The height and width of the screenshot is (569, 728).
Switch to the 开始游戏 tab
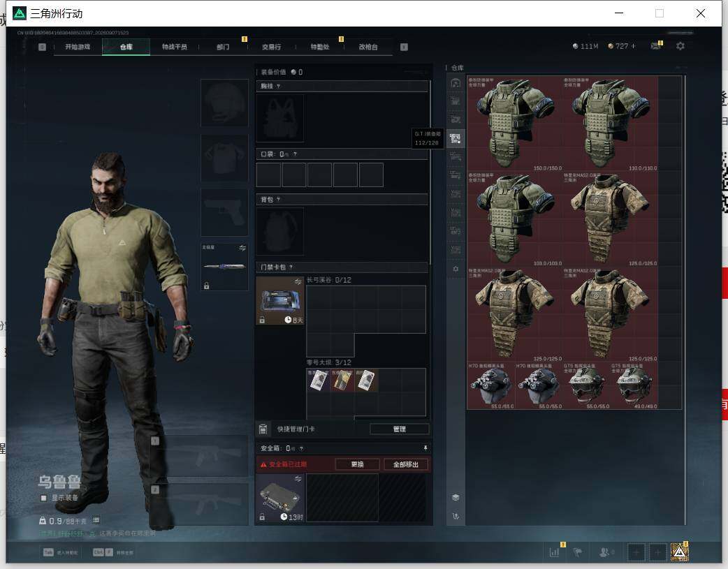click(x=78, y=47)
